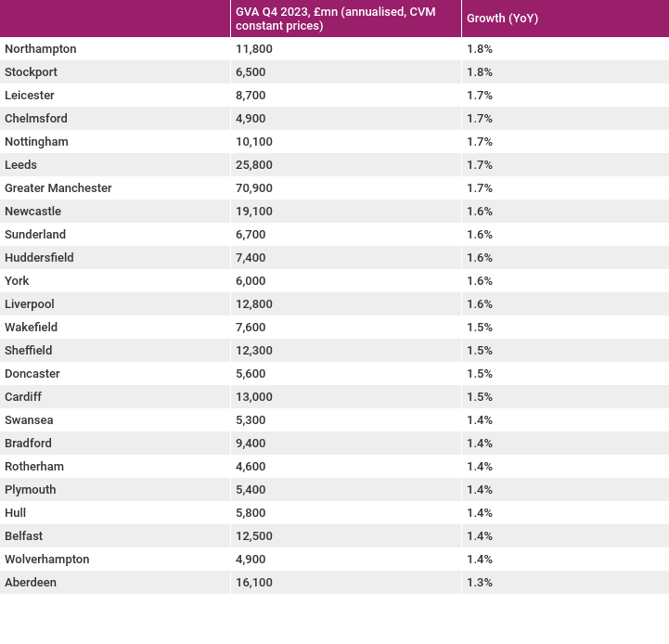The image size is (669, 644).
Task: Click Greater Manchester city cell
Action: tap(58, 188)
